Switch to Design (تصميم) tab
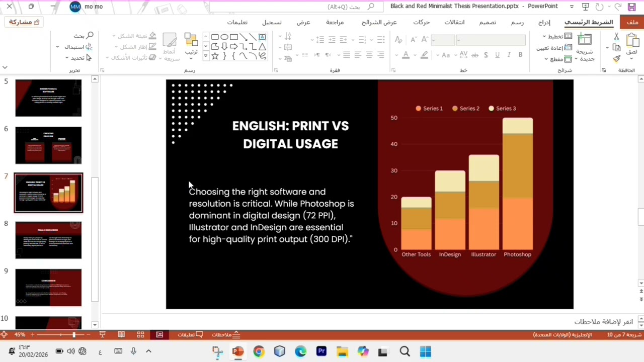The image size is (644, 362). [x=487, y=22]
